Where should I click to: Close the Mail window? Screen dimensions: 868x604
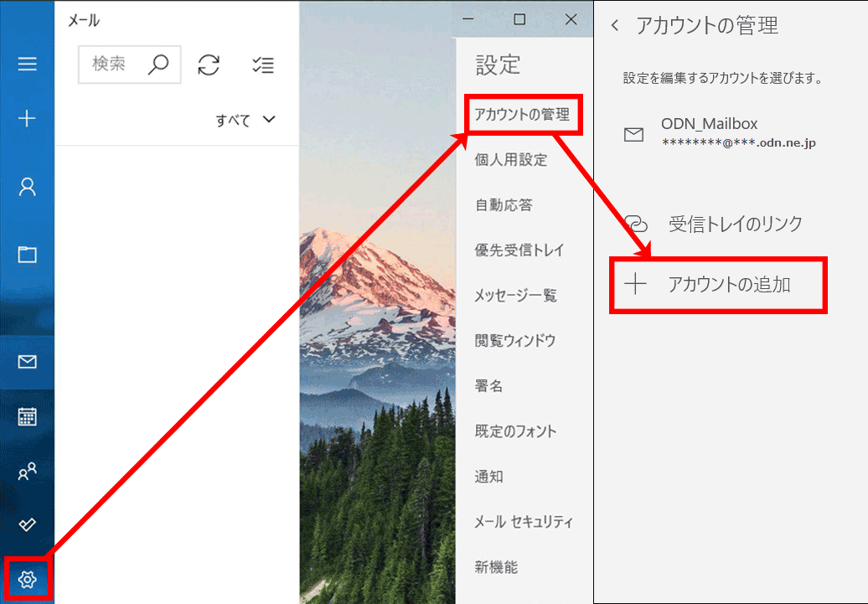pos(571,19)
